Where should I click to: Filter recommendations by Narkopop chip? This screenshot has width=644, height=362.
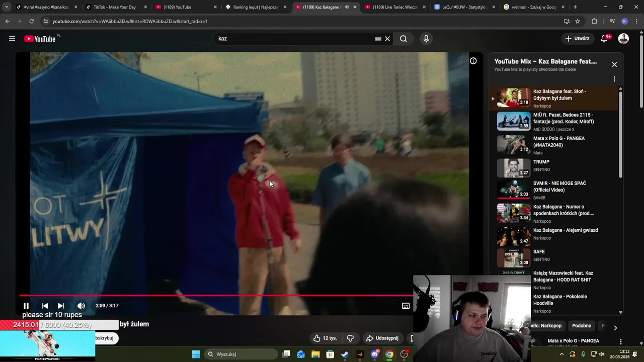[547, 326]
